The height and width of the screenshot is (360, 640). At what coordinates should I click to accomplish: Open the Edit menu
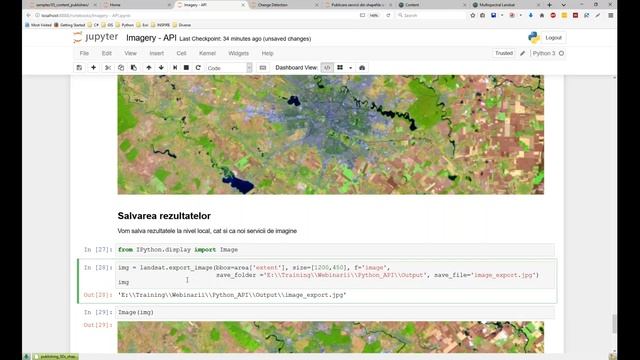[x=107, y=53]
